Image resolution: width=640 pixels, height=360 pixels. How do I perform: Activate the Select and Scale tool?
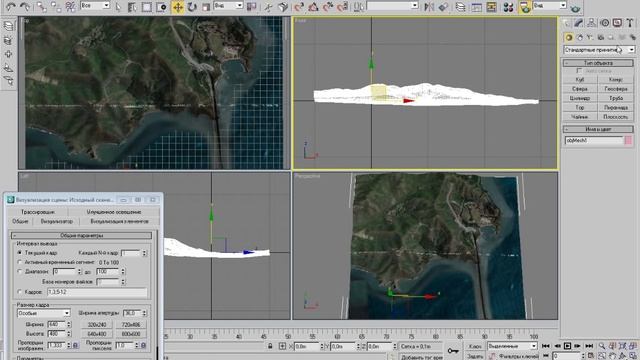pyautogui.click(x=206, y=7)
